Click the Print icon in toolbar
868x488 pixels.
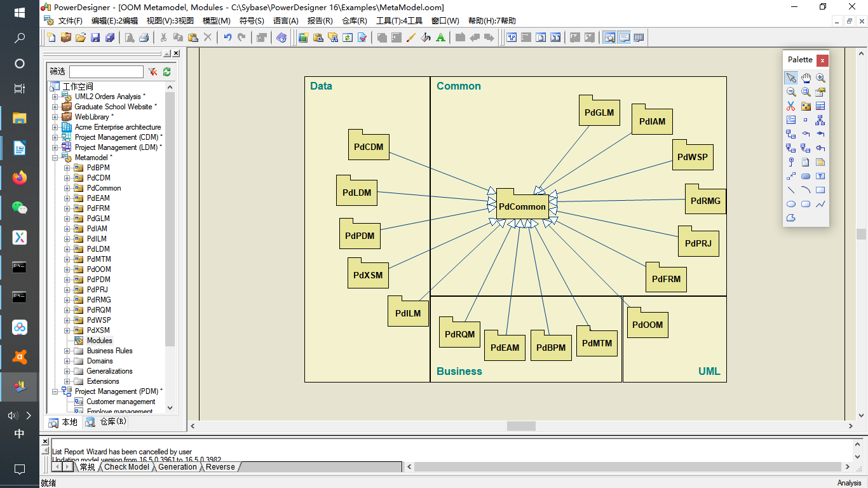144,37
